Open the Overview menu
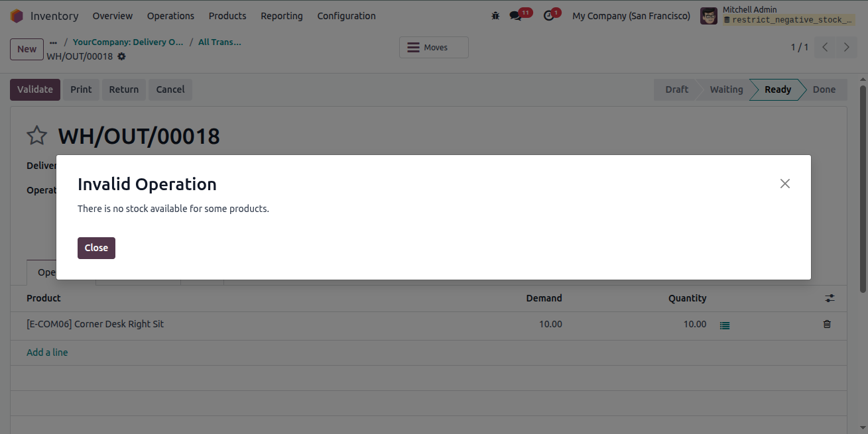This screenshot has height=434, width=868. [113, 16]
